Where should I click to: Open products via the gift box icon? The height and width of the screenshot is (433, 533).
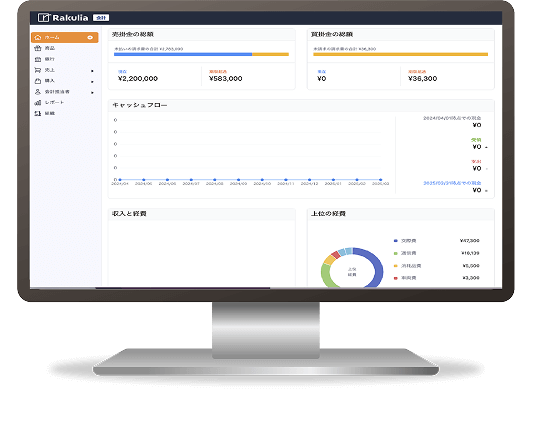point(38,48)
